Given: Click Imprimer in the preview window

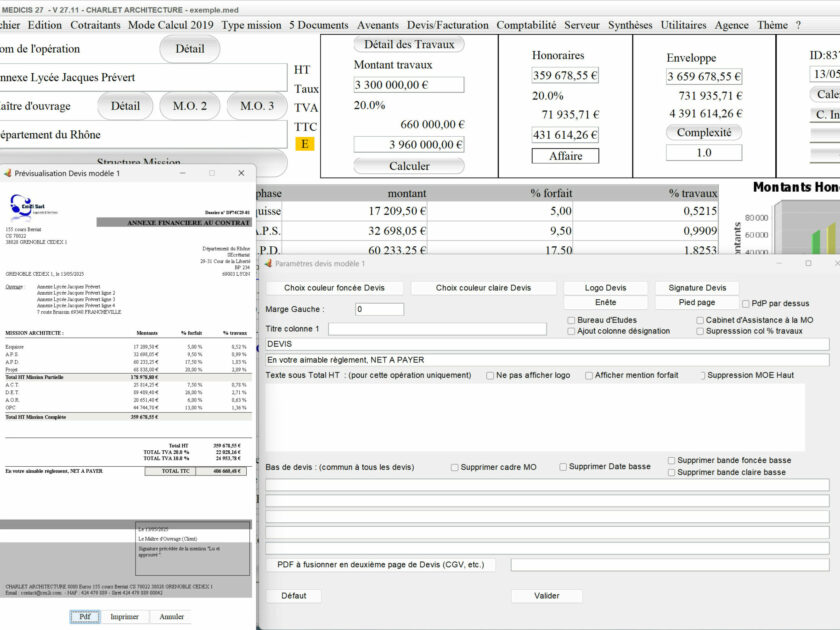Looking at the screenshot, I should click(124, 617).
